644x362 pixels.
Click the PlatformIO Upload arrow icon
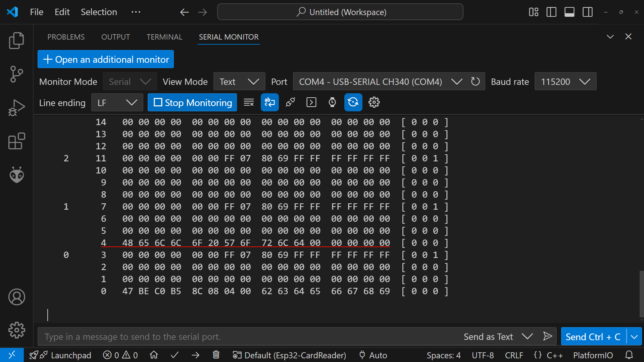pyautogui.click(x=195, y=355)
